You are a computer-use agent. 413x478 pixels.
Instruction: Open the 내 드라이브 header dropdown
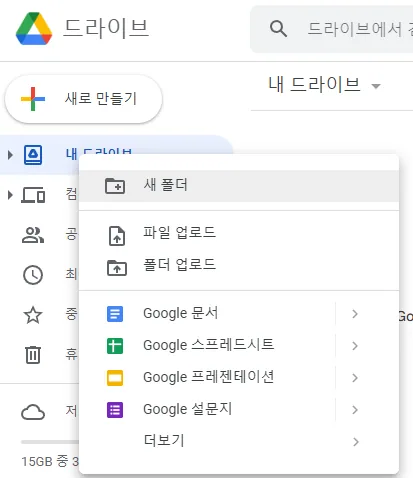376,86
